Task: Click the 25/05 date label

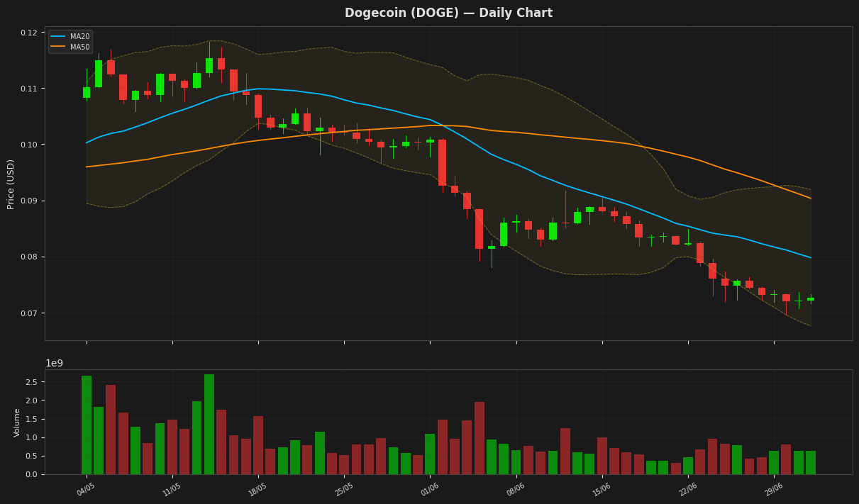Action: click(343, 488)
